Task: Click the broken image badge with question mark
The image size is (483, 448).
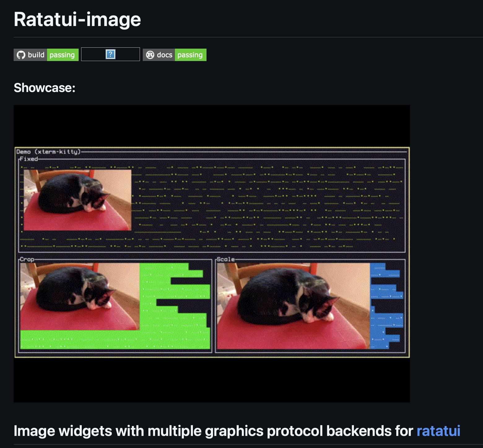Action: pyautogui.click(x=111, y=54)
